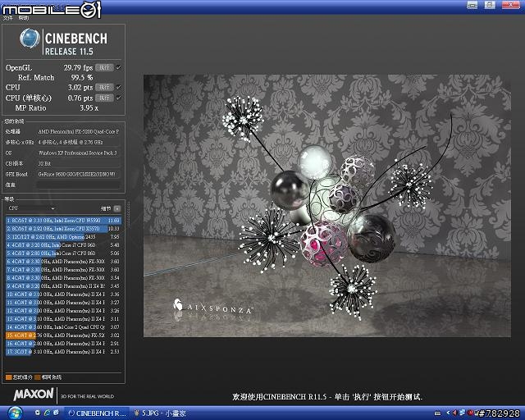Select ranking row 5 Core i7 860
This screenshot has width=525, height=420.
pos(63,253)
